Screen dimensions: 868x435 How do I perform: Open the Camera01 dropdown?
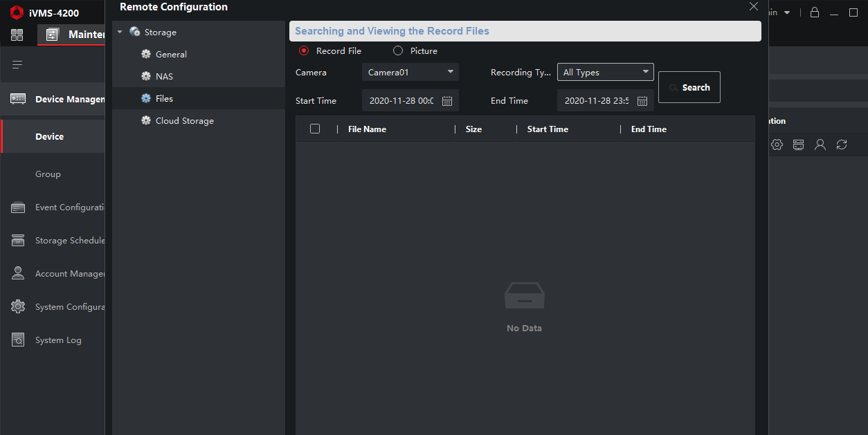[x=410, y=72]
